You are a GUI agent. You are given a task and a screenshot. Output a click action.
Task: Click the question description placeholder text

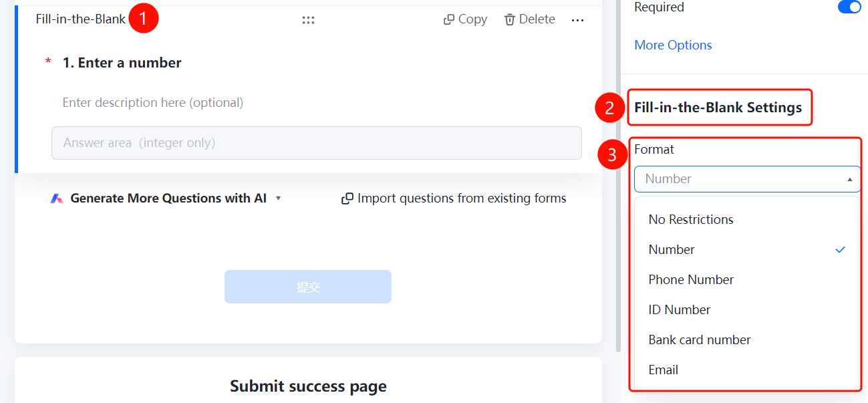pos(153,102)
